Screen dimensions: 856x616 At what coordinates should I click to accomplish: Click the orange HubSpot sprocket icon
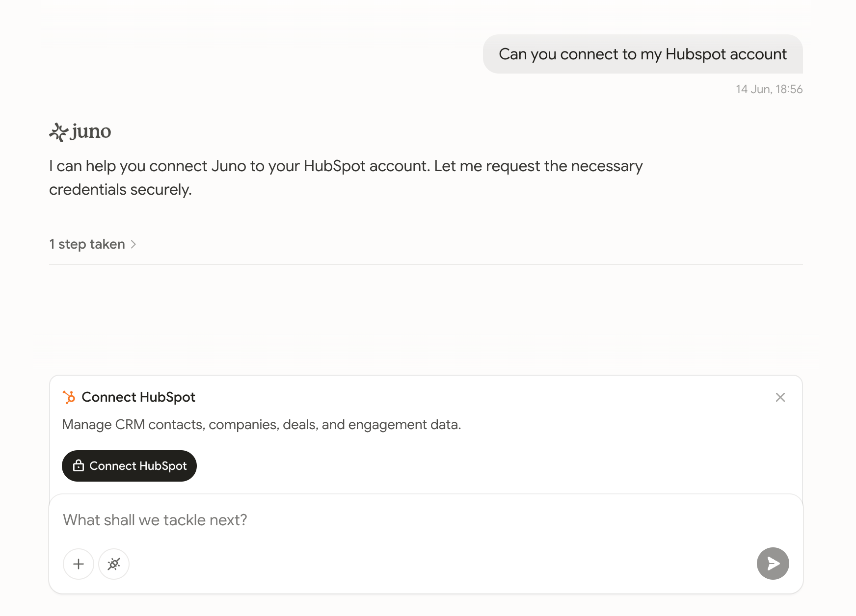69,397
